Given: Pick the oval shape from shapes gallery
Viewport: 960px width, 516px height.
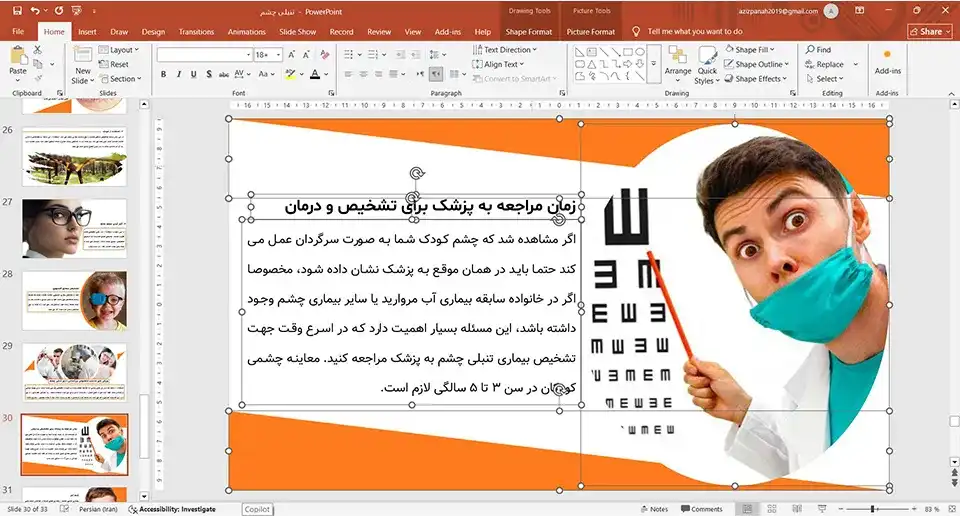Looking at the screenshot, I should click(x=640, y=52).
